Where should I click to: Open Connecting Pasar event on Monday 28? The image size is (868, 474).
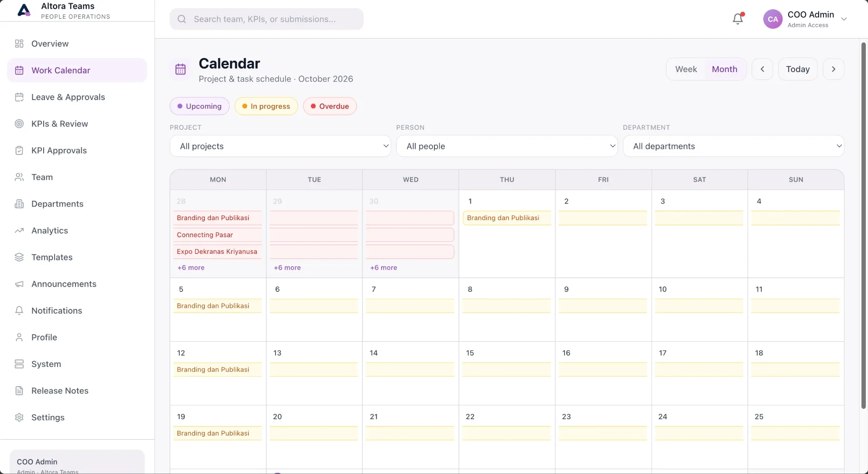click(217, 235)
